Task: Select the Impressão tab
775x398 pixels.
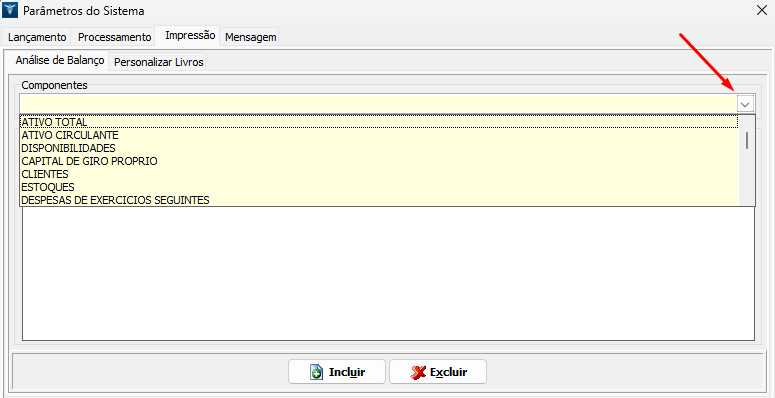Action: tap(190, 36)
